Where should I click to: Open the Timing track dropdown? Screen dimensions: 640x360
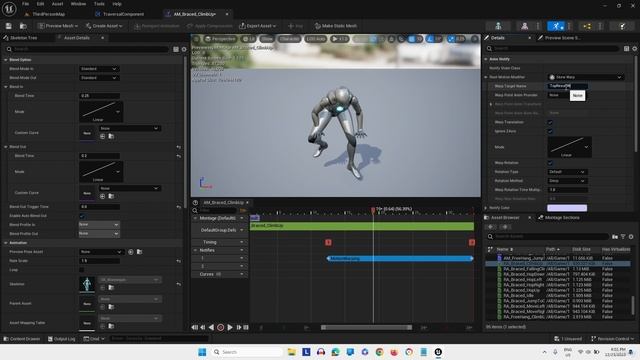click(242, 242)
